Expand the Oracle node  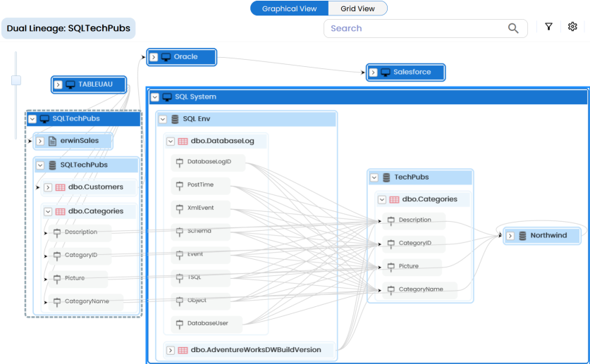pos(154,57)
